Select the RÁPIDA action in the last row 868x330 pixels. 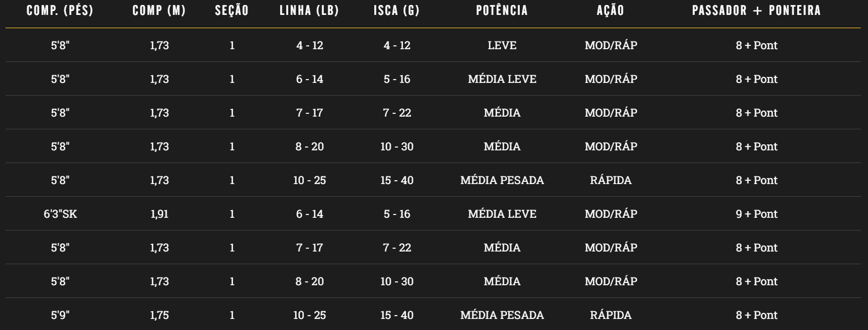[611, 315]
